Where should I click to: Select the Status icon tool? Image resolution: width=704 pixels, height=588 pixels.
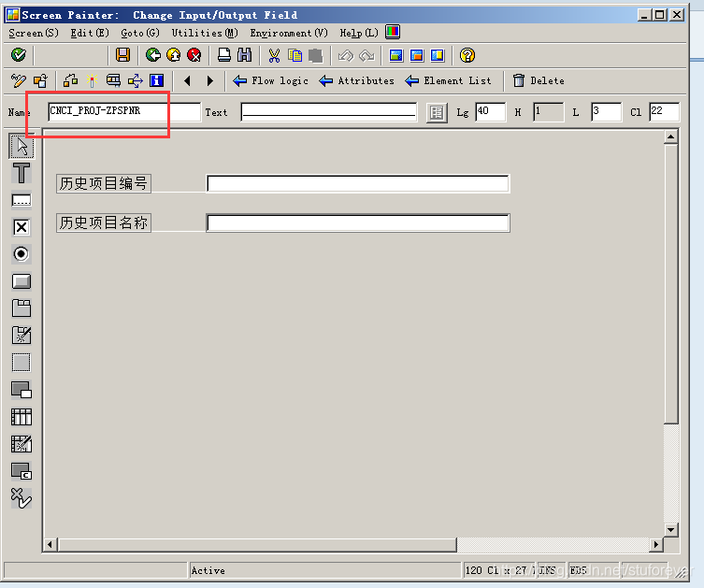point(22,498)
